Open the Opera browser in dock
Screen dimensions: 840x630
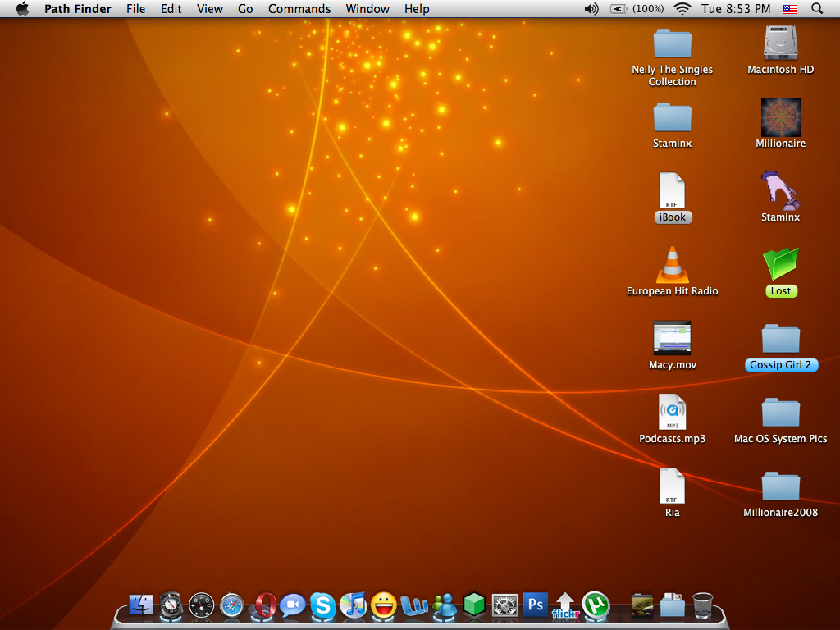[264, 606]
